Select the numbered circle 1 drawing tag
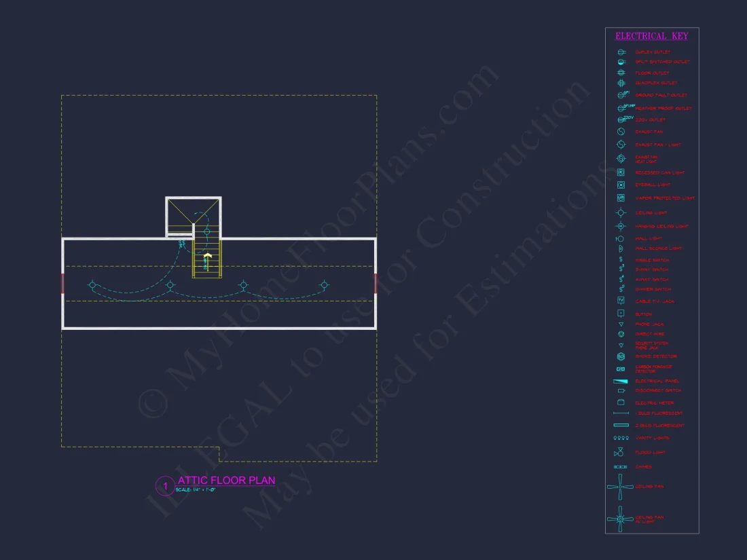Viewport: 747px width, 560px height. (165, 486)
